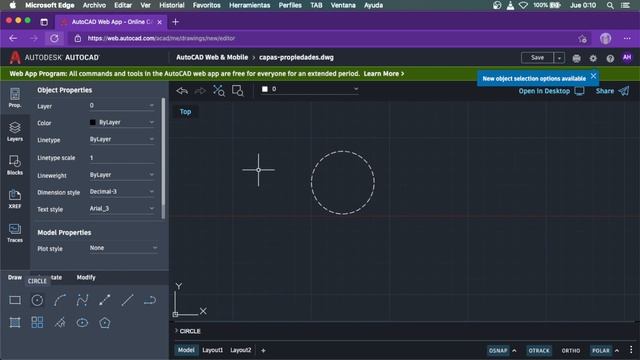640x360 pixels.
Task: Expand OSNAP options caret
Action: coord(514,350)
